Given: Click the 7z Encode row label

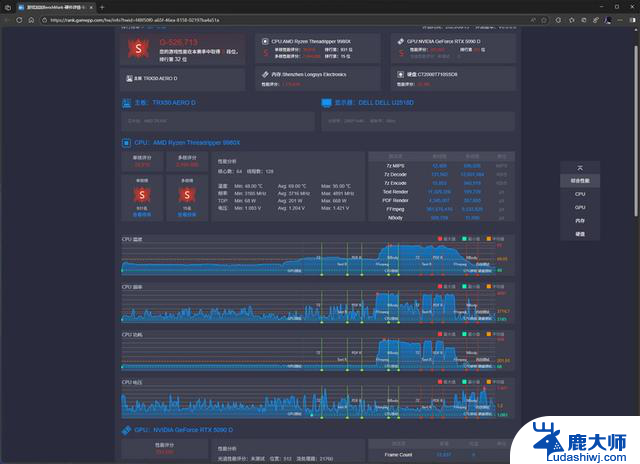Looking at the screenshot, I should [x=395, y=183].
